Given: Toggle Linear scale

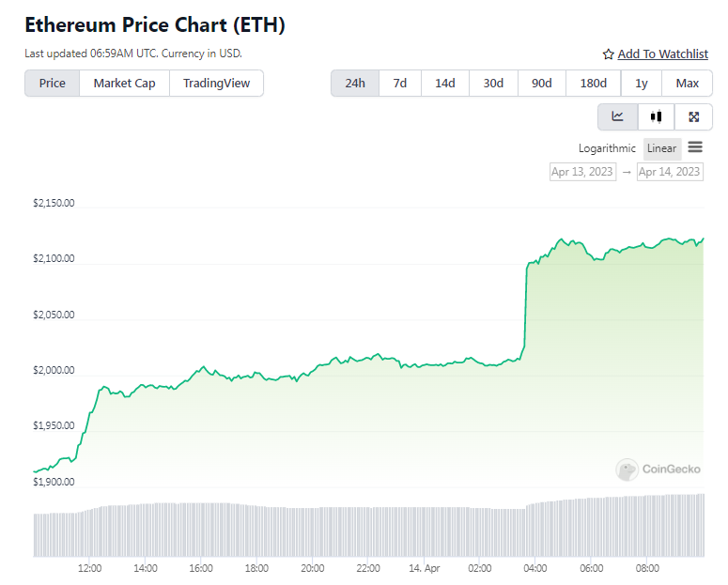Looking at the screenshot, I should (x=661, y=148).
